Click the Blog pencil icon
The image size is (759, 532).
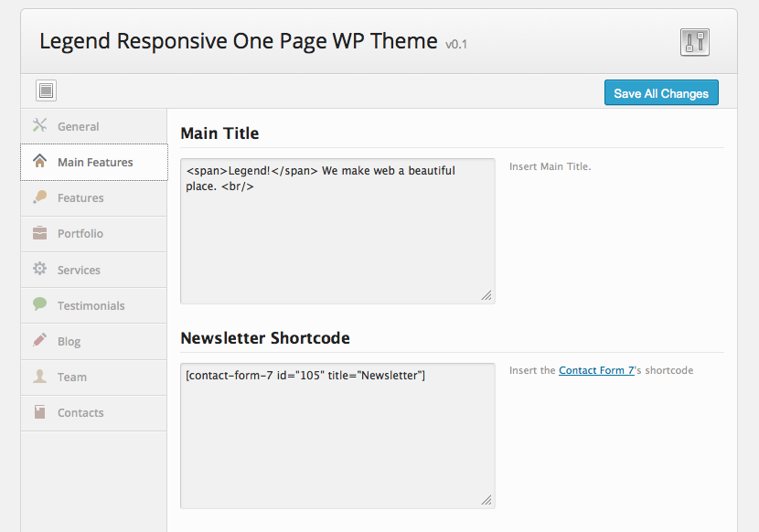point(39,341)
